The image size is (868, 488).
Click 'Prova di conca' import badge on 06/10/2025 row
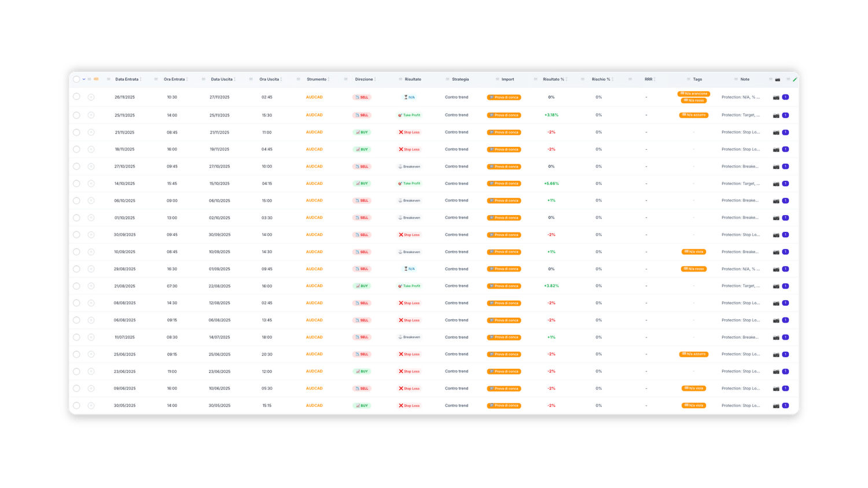(504, 201)
